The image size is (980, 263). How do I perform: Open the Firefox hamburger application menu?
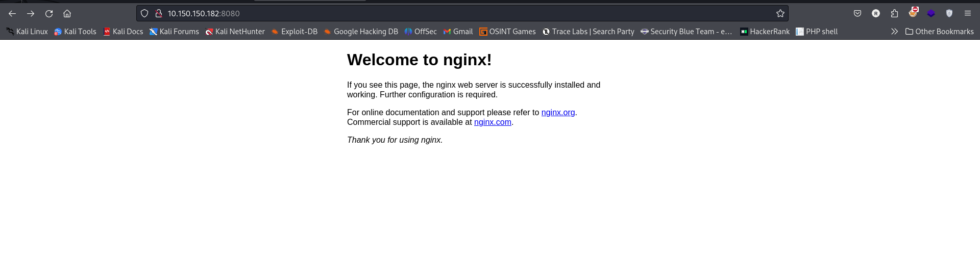(968, 14)
